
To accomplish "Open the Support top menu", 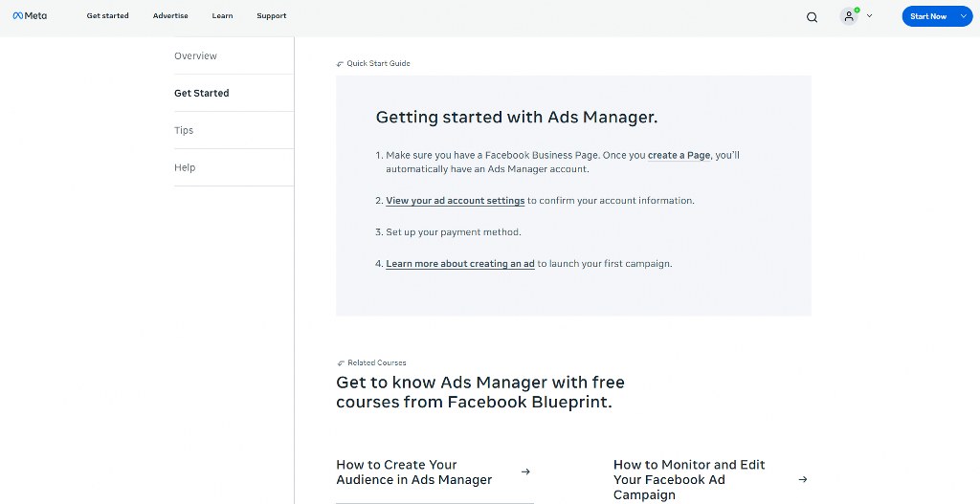I will [x=271, y=16].
